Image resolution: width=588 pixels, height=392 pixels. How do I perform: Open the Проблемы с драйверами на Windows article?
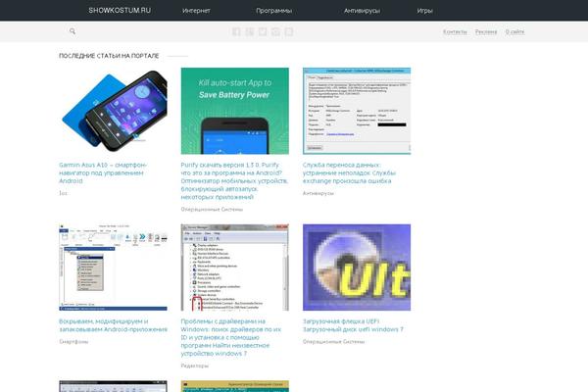(230, 337)
